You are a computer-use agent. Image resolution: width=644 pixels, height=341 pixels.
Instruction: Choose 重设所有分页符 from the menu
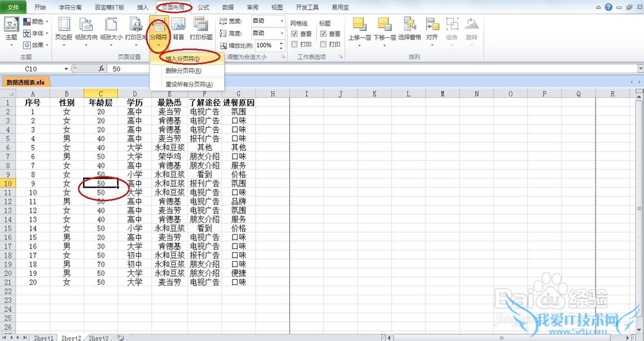tap(187, 84)
